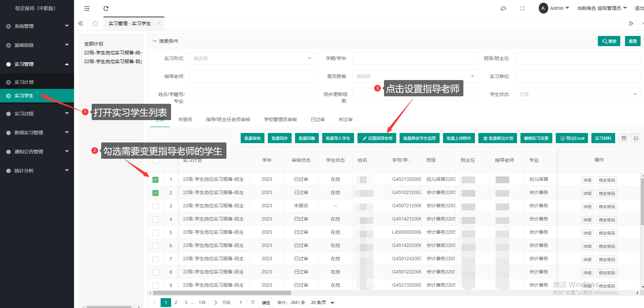The image size is (644, 308).
Task: Go to home tab icon
Action: (95, 23)
